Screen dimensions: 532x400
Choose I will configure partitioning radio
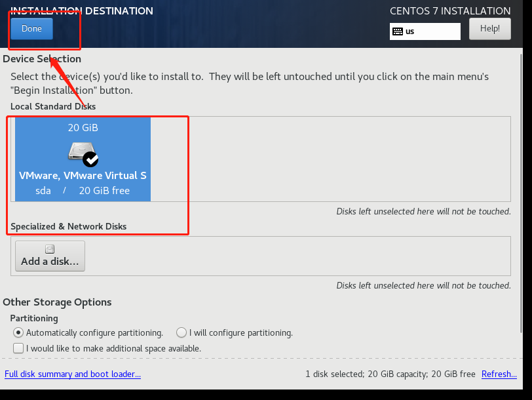pyautogui.click(x=181, y=332)
